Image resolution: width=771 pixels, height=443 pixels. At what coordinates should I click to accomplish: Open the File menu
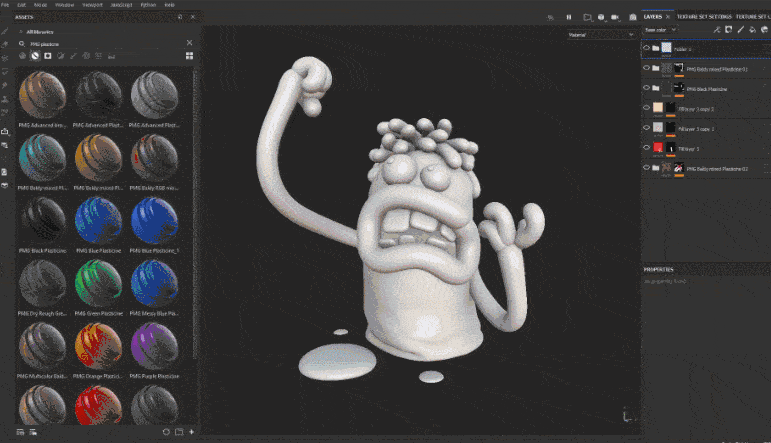(x=5, y=5)
